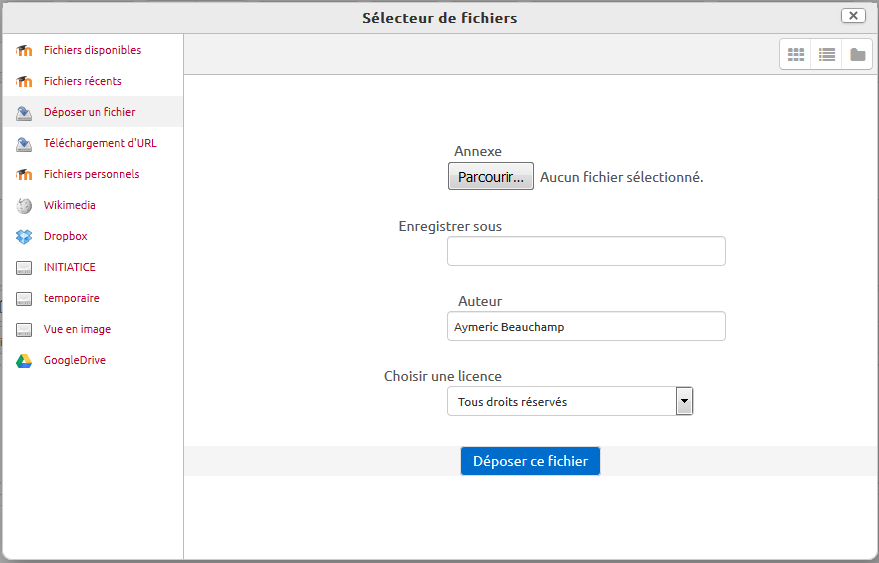
Task: Select Fichiers personnels in sidebar
Action: (x=91, y=174)
